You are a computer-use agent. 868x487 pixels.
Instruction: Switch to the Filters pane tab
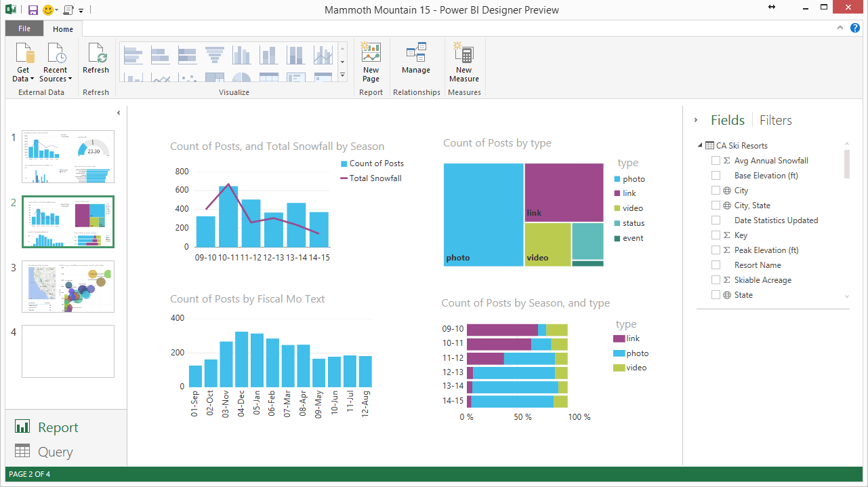(775, 120)
